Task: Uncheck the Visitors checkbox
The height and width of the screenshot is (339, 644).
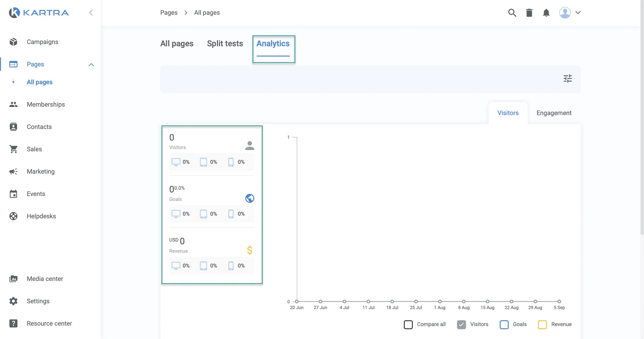Action: [461, 325]
